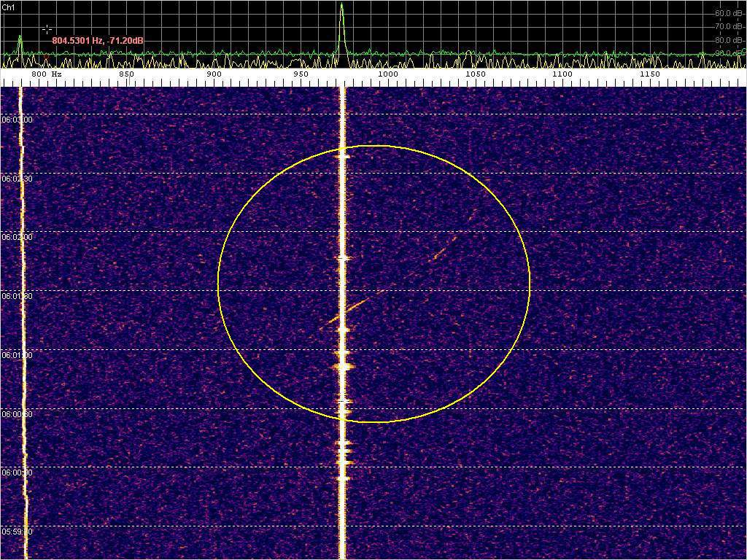Click the Ch1 channel label
The image size is (747, 560).
(9, 7)
